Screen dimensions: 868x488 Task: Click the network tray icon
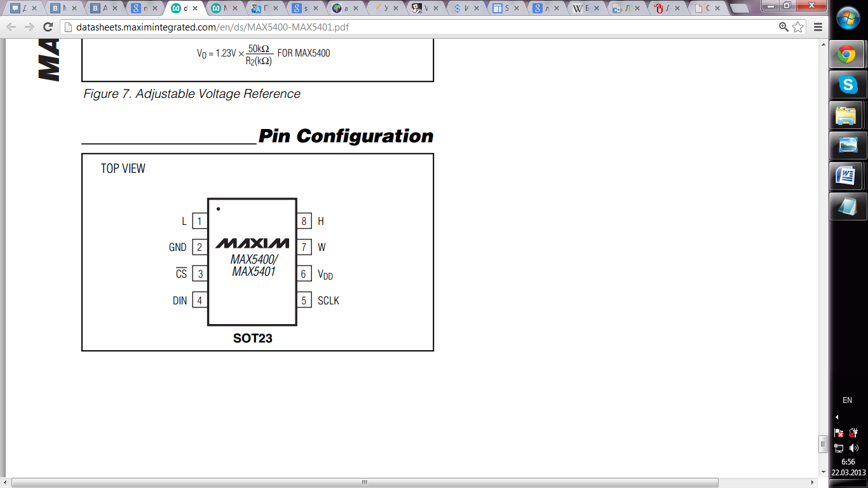pos(839,448)
